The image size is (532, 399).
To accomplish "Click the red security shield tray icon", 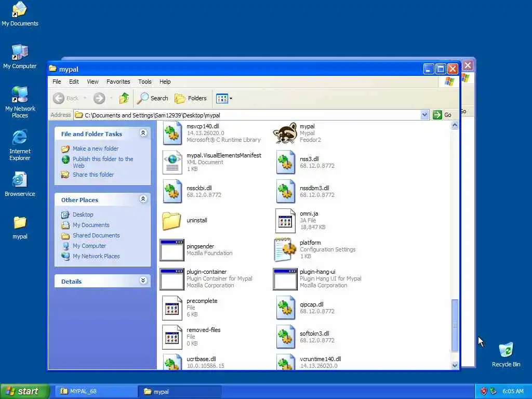I will [484, 392].
